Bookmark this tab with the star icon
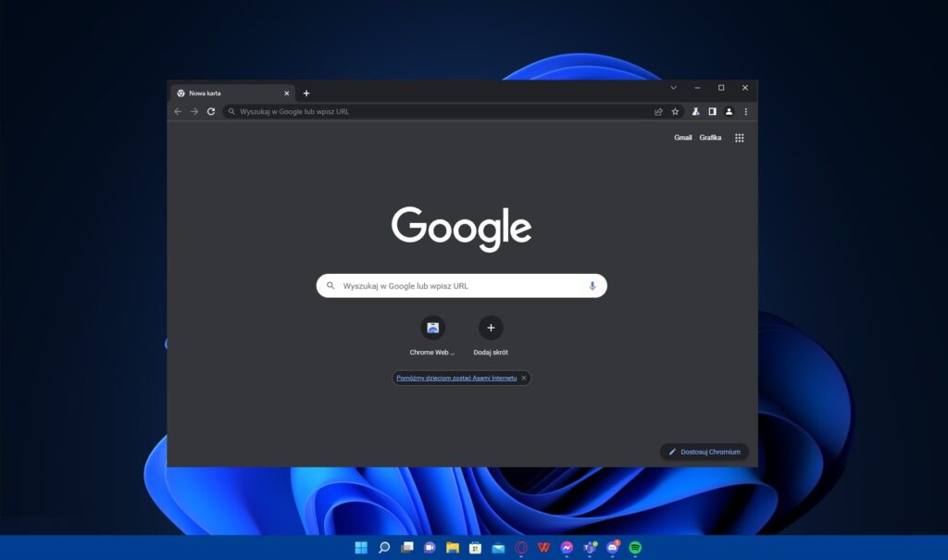Viewport: 948px width, 560px height. [675, 111]
